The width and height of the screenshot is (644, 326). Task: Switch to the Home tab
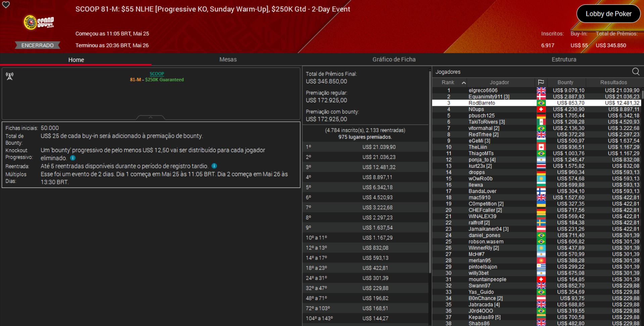pos(76,59)
